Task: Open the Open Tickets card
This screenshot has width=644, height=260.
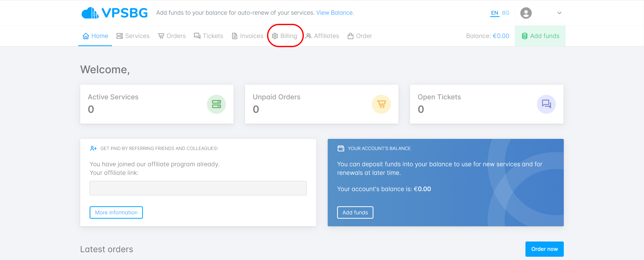Action: pyautogui.click(x=487, y=104)
